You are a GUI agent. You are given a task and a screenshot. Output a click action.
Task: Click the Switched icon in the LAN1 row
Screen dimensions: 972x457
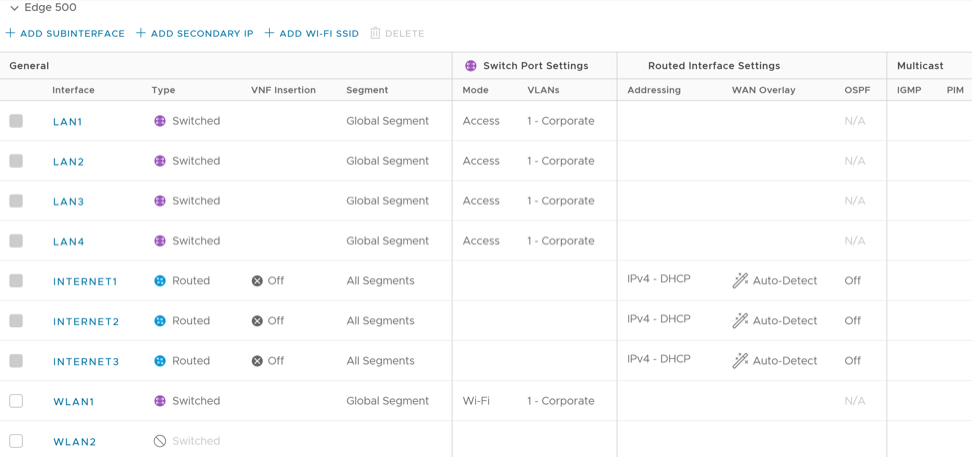pyautogui.click(x=159, y=121)
